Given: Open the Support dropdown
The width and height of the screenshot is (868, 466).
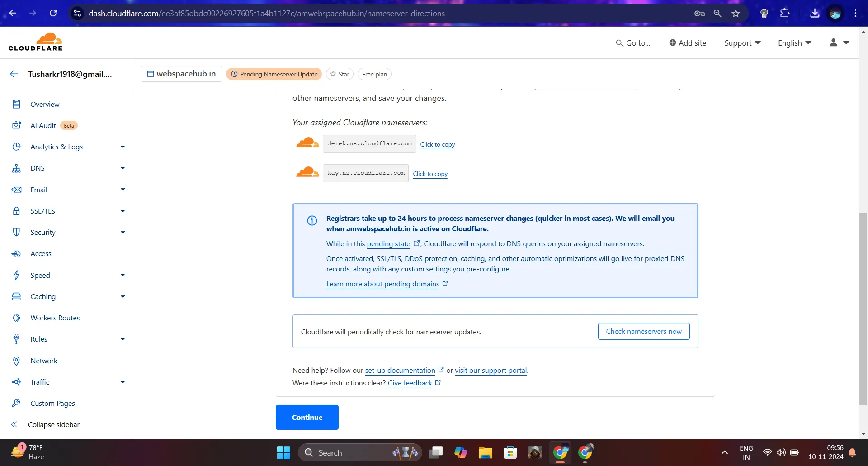Looking at the screenshot, I should (x=743, y=43).
